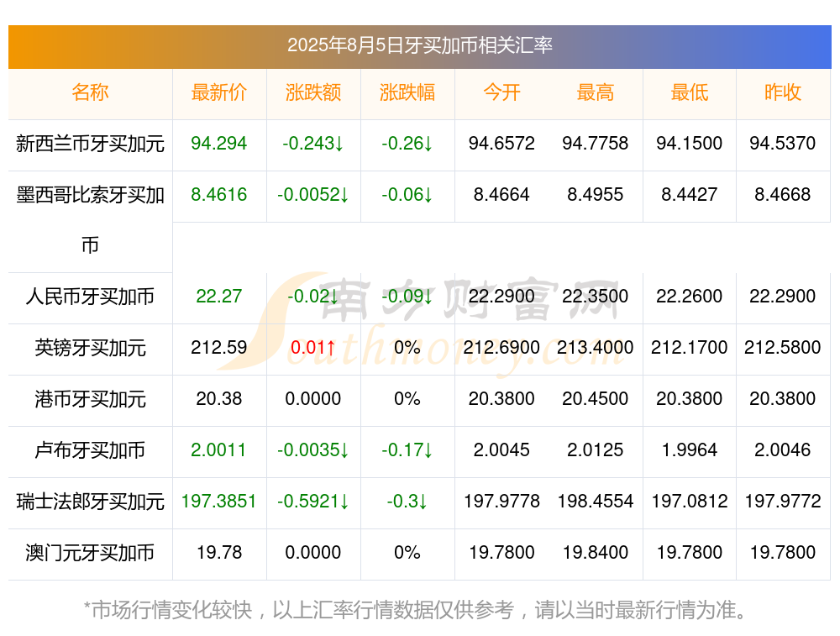The width and height of the screenshot is (840, 636).
Task: Click the latest price 2.0011
Action: click(218, 450)
